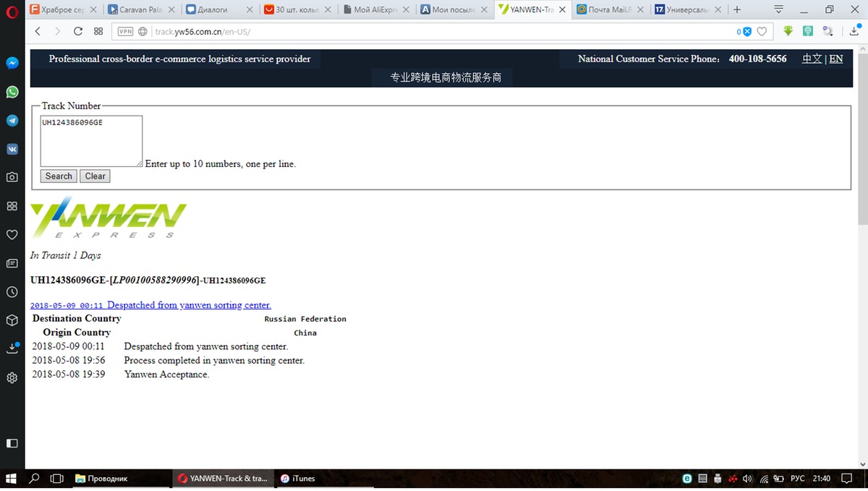This screenshot has height=491, width=868.
Task: Open the browser downloads toolbar icon
Action: click(x=854, y=31)
